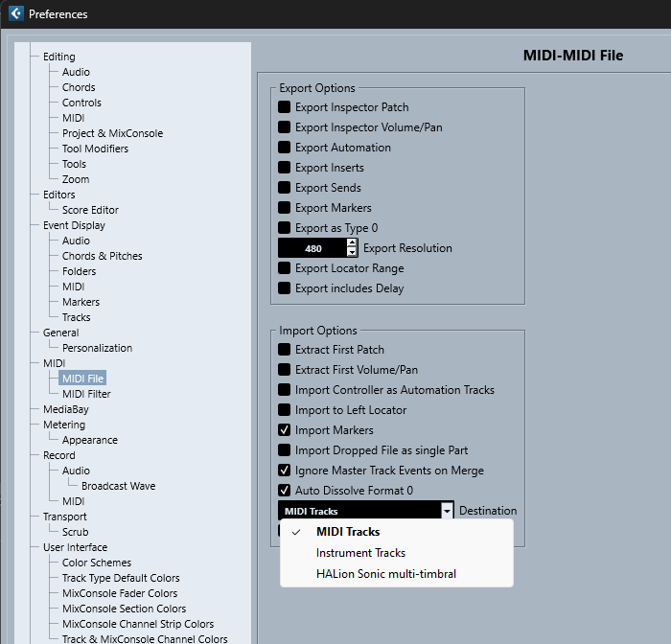671x644 pixels.
Task: Decrease Export Resolution with down arrow
Action: [352, 252]
